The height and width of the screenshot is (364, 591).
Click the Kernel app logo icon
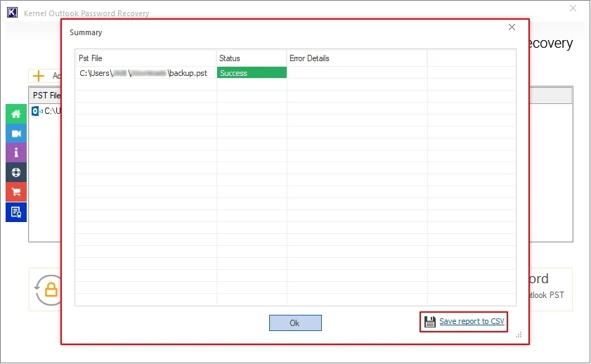pyautogui.click(x=12, y=13)
